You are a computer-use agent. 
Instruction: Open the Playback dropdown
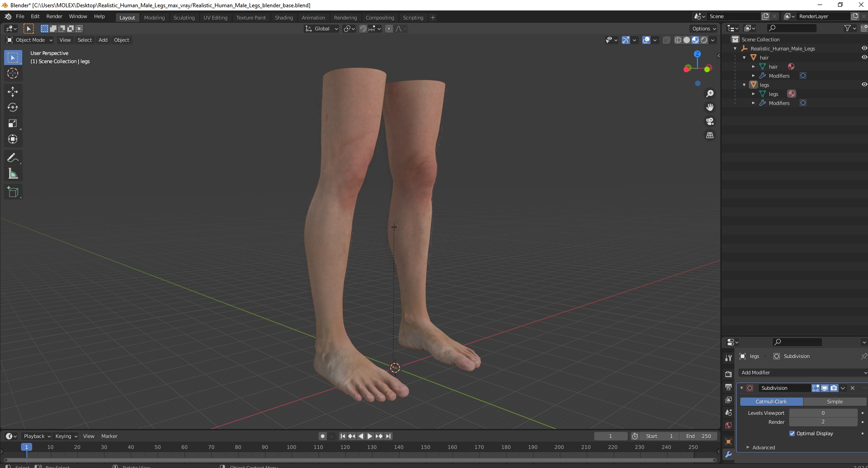pyautogui.click(x=36, y=436)
